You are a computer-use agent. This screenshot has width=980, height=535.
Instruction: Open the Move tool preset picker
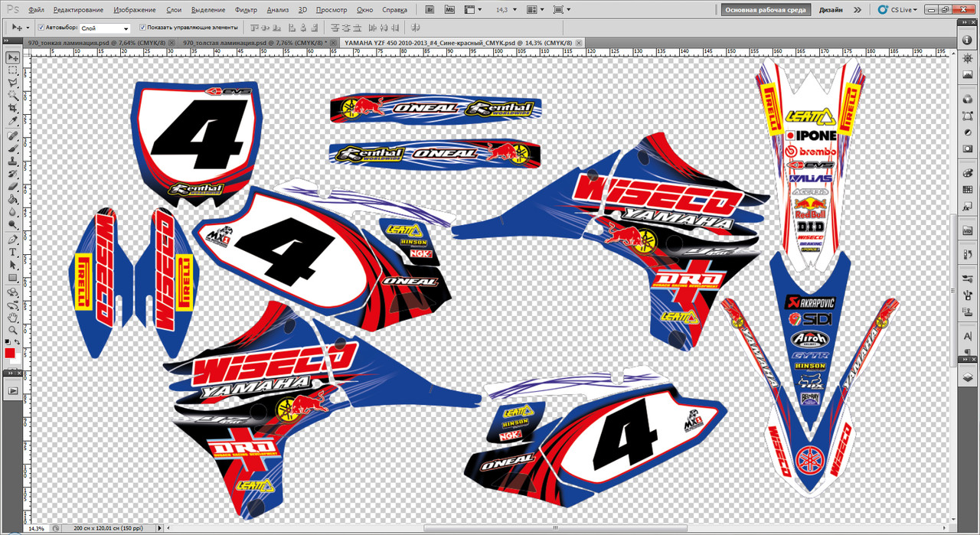pos(19,28)
